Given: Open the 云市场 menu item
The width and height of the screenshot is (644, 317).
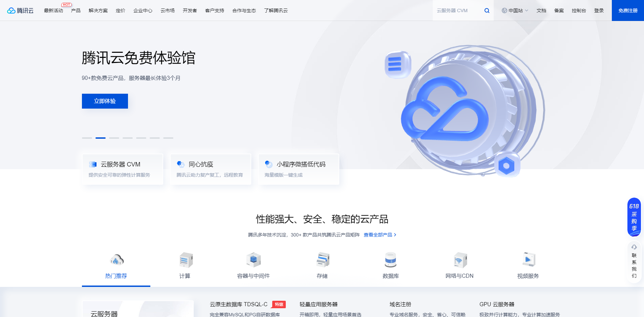Looking at the screenshot, I should pos(168,10).
